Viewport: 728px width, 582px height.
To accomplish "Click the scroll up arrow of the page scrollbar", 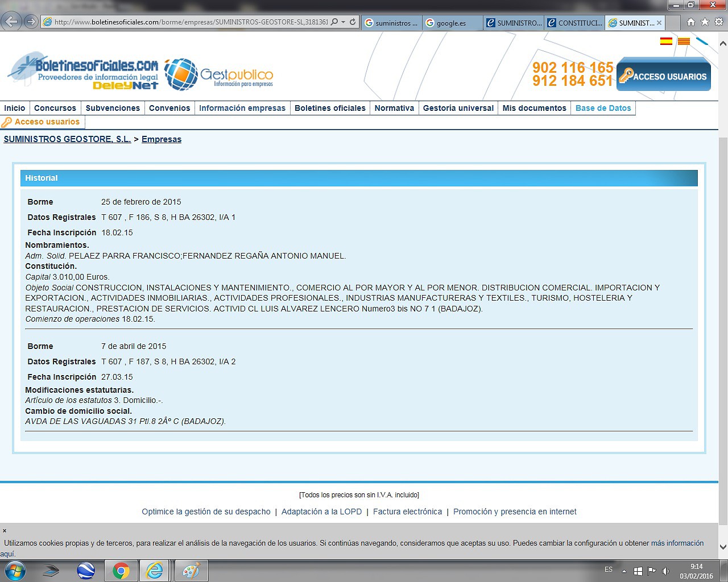I will tap(723, 43).
